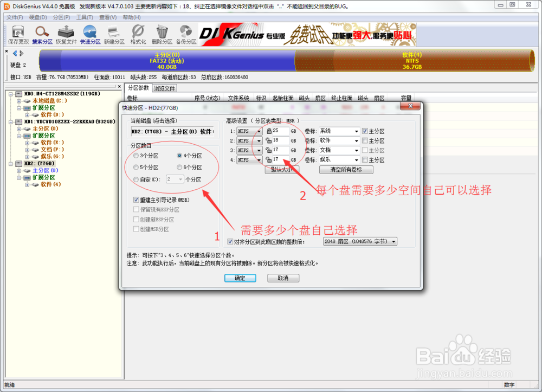Close the Quick Partition dialog

410,106
